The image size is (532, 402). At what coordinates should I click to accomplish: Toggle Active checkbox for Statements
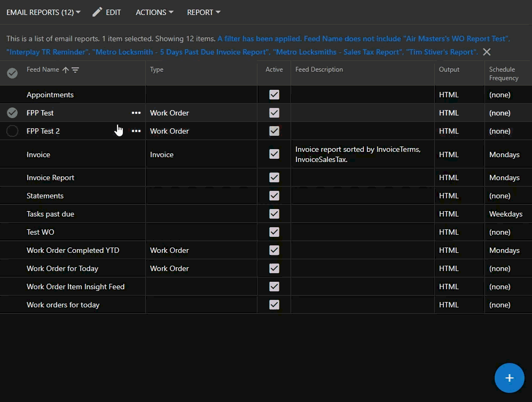[274, 196]
